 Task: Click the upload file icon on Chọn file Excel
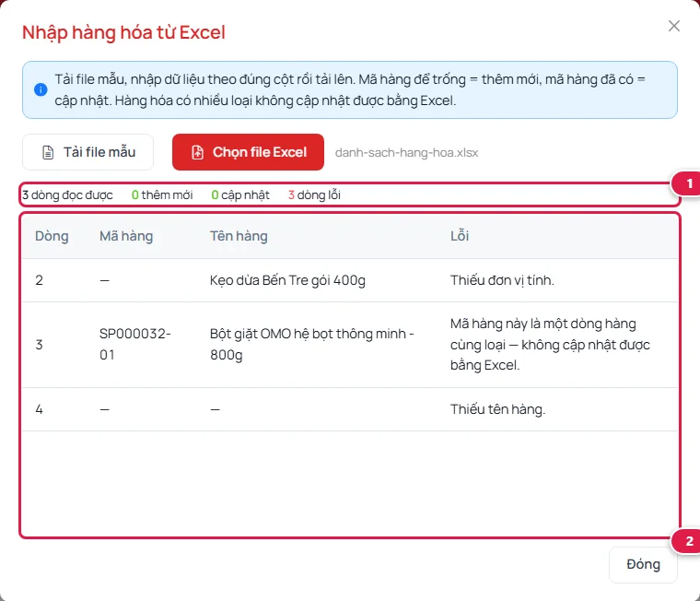197,152
